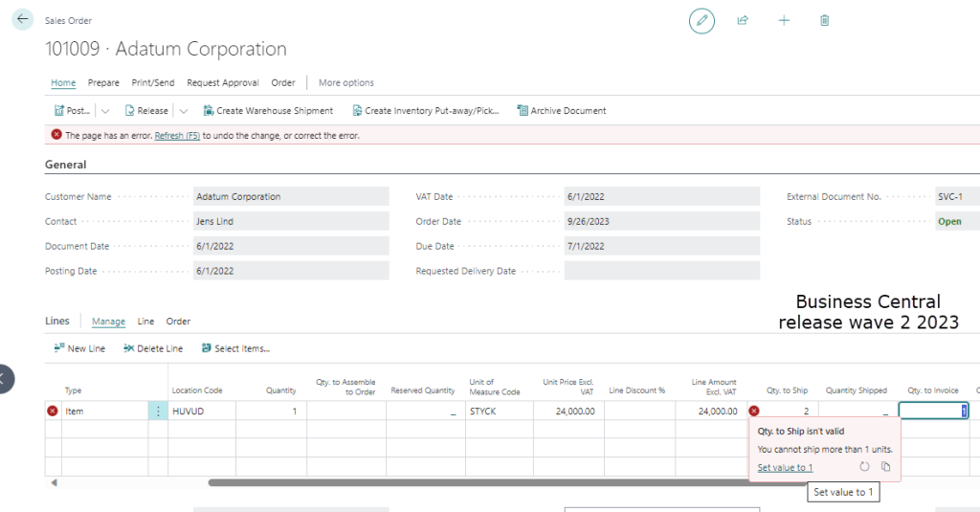Click the Qty. to Ship cell value 2
Image resolution: width=980 pixels, height=512 pixels.
point(791,411)
